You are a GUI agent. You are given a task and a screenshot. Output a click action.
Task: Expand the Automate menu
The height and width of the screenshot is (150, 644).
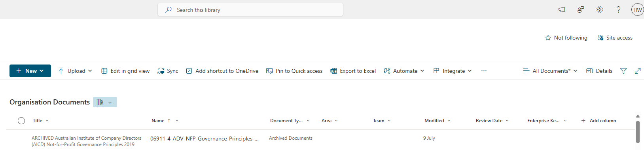coord(404,71)
